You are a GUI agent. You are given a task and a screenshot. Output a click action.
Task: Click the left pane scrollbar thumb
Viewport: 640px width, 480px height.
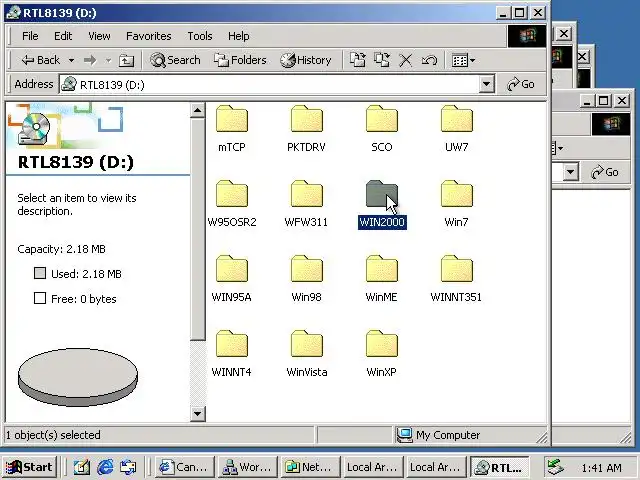[198, 229]
